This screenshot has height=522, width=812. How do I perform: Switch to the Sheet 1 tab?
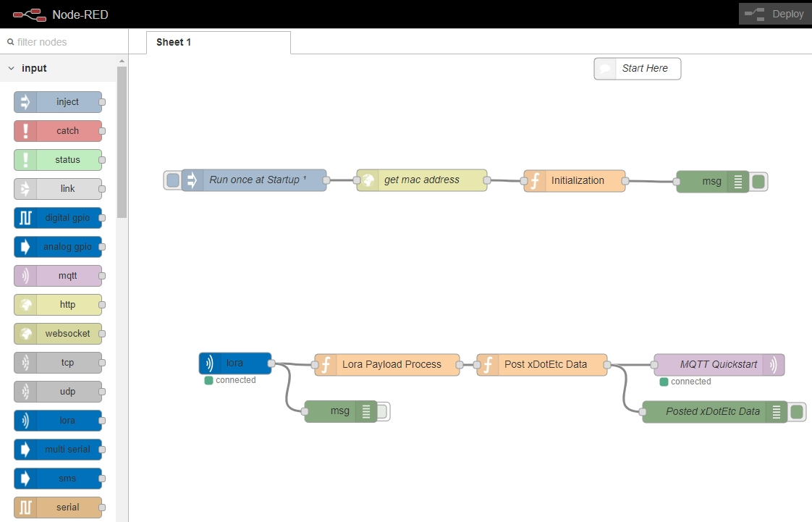pos(219,43)
